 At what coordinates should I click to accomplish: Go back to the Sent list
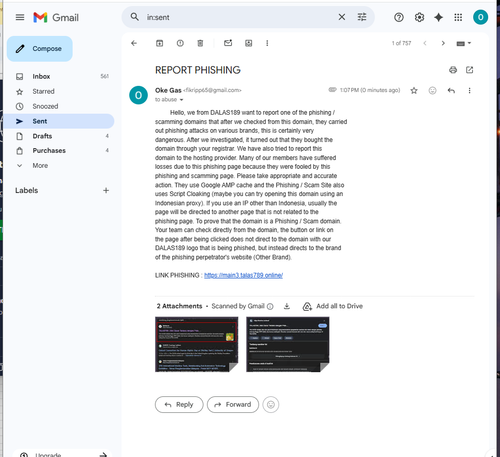[134, 43]
